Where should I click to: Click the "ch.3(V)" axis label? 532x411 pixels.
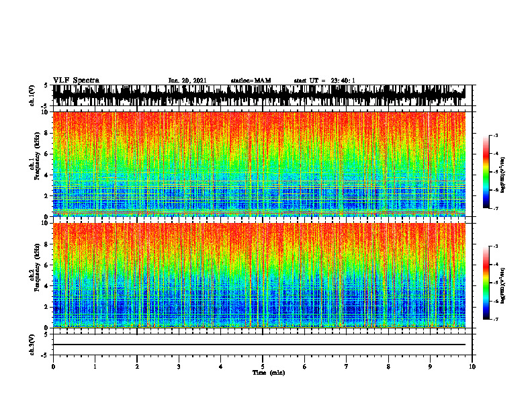(32, 345)
